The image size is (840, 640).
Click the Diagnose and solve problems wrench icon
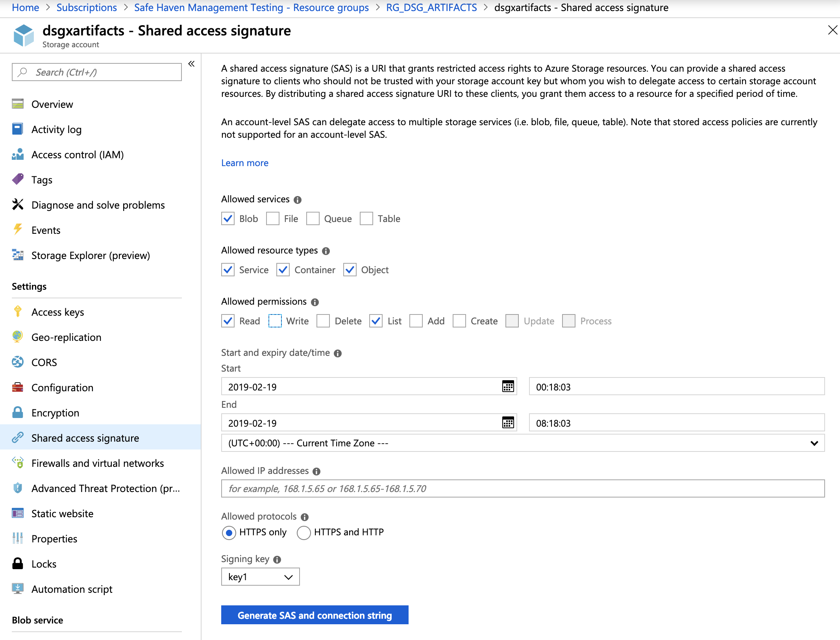coord(18,205)
